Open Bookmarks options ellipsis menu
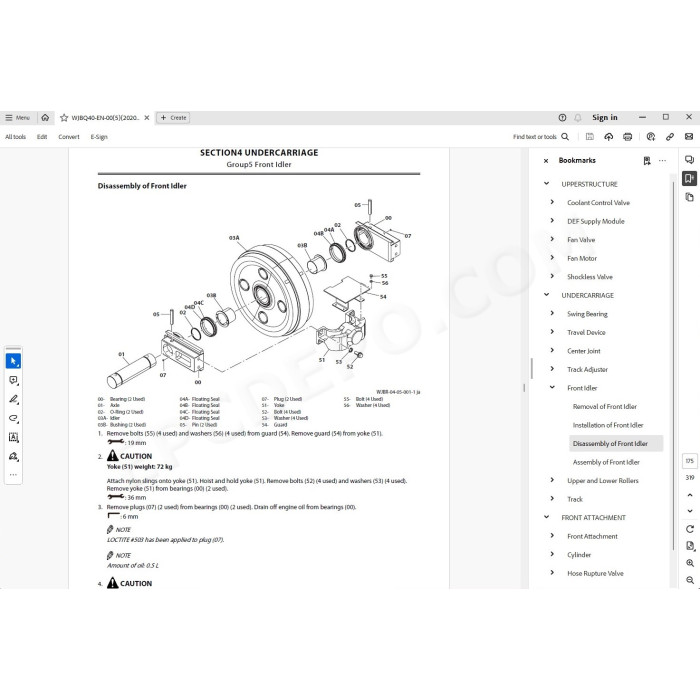Viewport: 700px width, 700px height. (662, 161)
